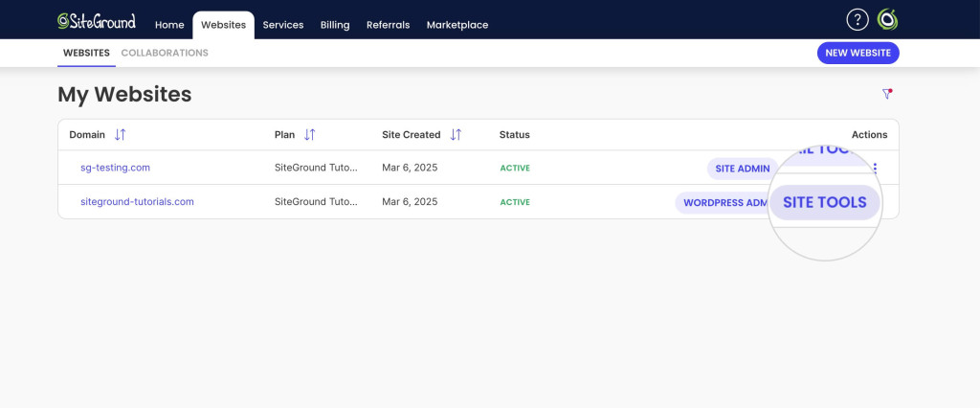Click Mar 6, 2025 date for siteground-tutorials.com
The width and height of the screenshot is (980, 408).
tap(410, 201)
